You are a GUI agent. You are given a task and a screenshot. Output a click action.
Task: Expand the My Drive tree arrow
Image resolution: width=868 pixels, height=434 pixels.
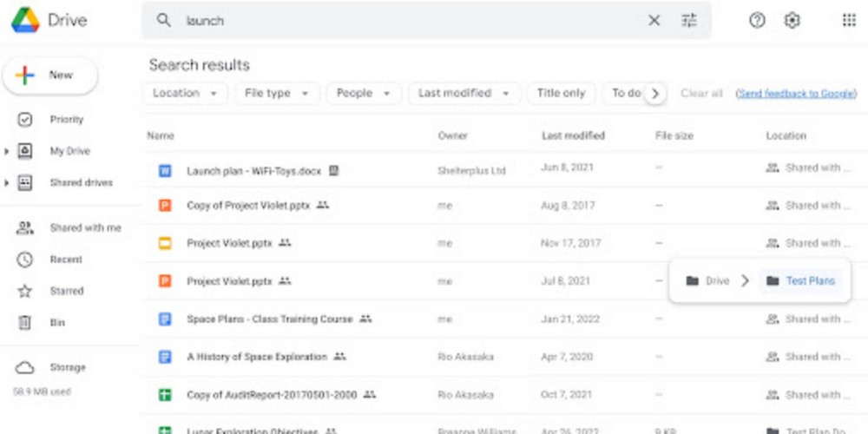pyautogui.click(x=8, y=151)
